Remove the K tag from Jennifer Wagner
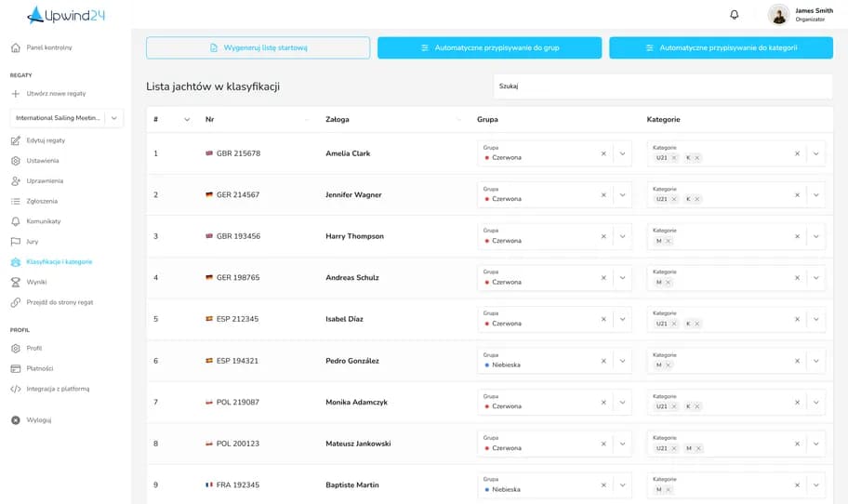The width and height of the screenshot is (848, 504). [x=697, y=199]
